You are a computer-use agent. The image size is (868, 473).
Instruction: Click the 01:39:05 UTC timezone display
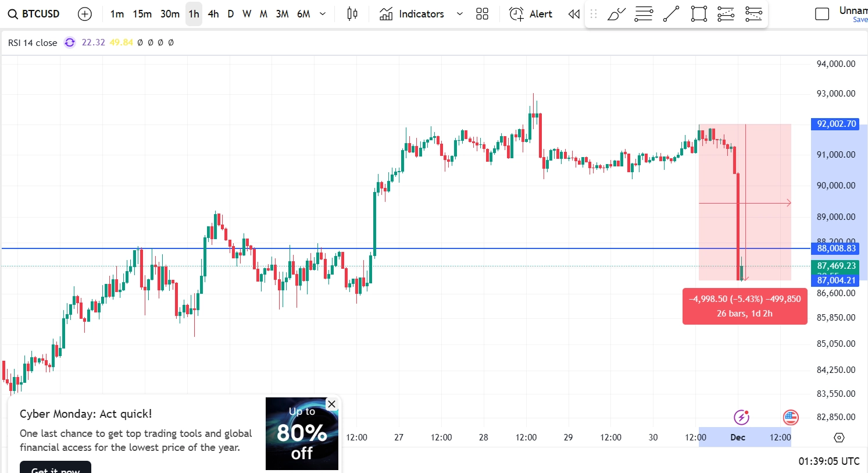coord(828,461)
